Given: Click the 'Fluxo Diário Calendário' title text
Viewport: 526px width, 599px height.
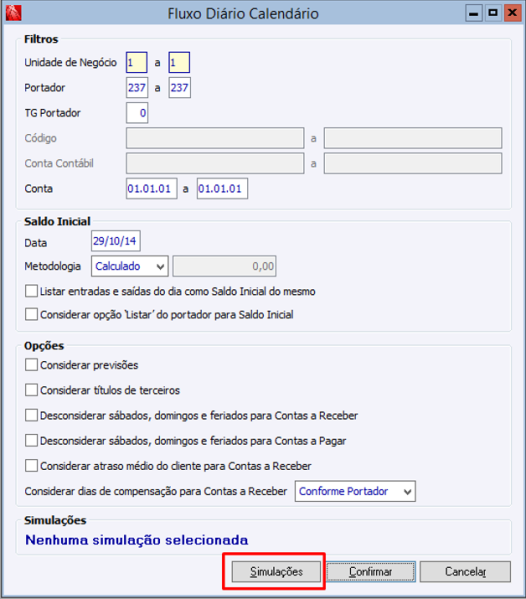Looking at the screenshot, I should (243, 14).
